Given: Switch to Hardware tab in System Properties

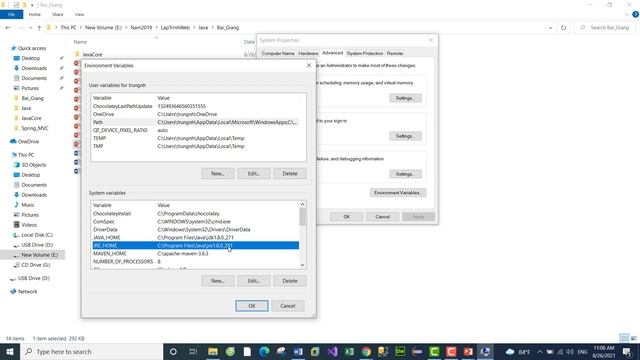Looking at the screenshot, I should (x=308, y=53).
